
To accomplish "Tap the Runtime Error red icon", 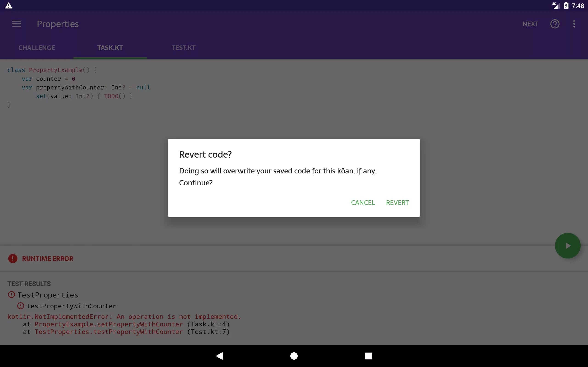I will [x=13, y=259].
